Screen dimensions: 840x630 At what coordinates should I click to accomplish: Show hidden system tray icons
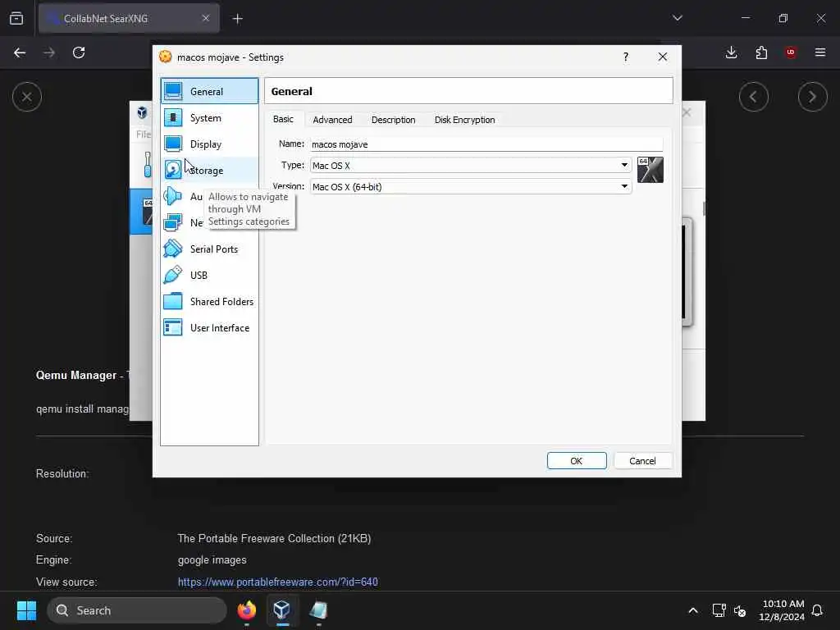[x=692, y=610]
